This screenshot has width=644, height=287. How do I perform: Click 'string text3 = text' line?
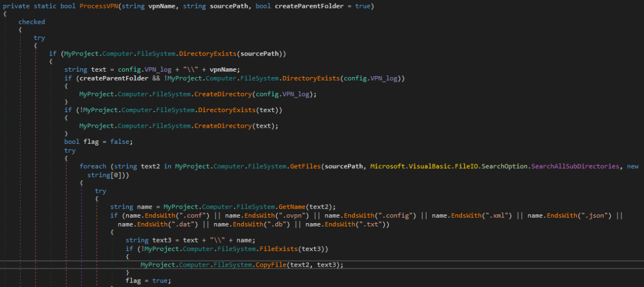[x=190, y=240]
